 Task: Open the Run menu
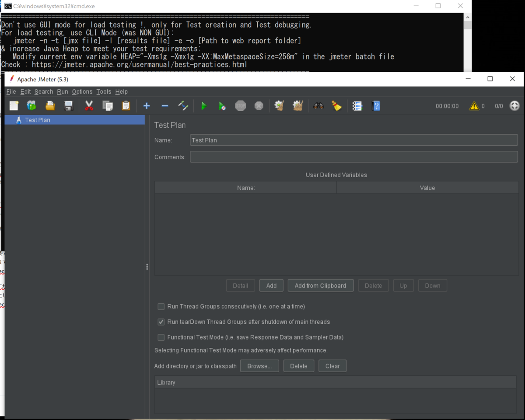pos(63,91)
